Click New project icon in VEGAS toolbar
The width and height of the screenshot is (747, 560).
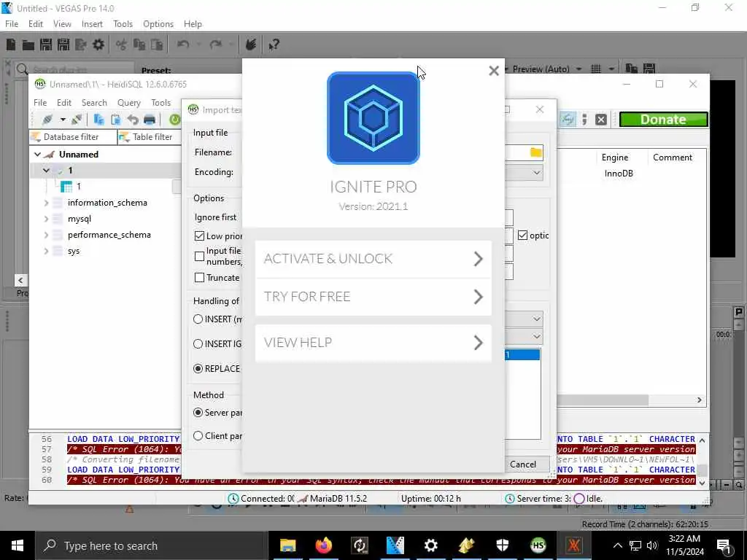(11, 44)
